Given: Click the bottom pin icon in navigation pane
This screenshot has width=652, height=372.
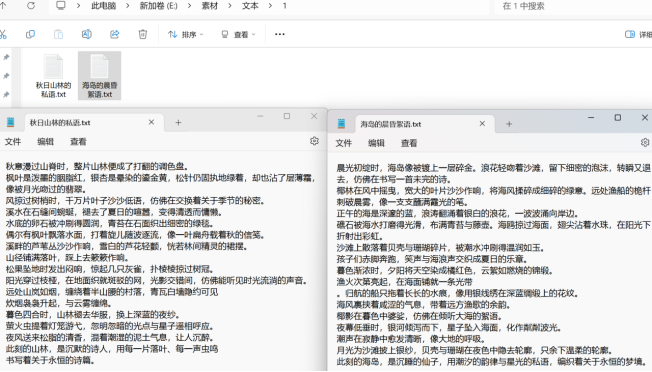Looking at the screenshot, I should click(x=6, y=95).
